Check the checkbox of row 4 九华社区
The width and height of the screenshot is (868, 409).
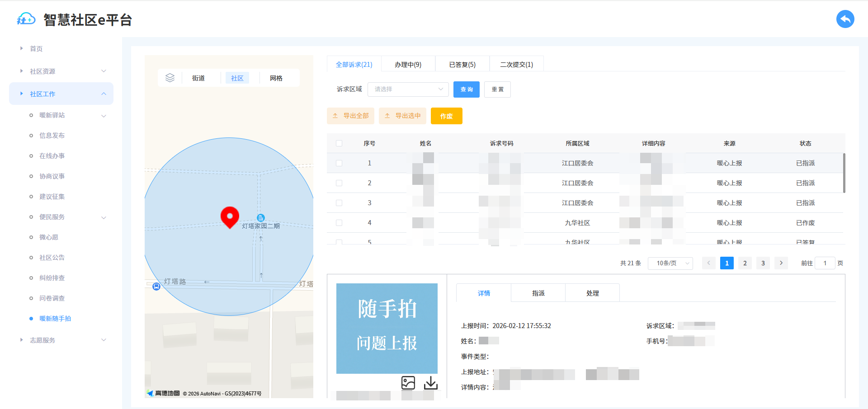click(339, 223)
